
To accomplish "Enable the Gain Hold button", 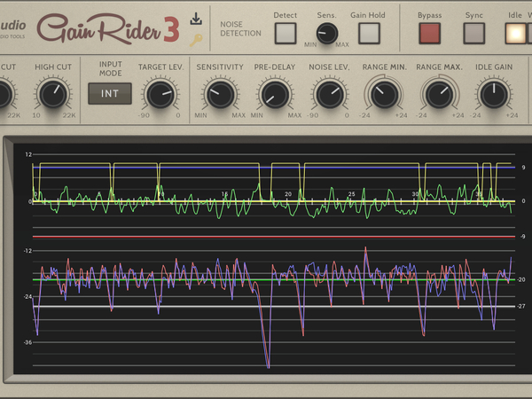I will click(369, 34).
